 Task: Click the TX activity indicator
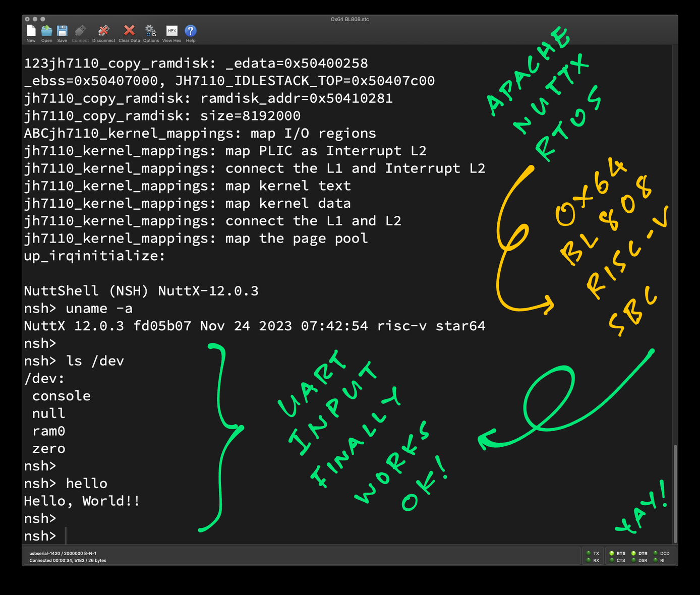click(x=589, y=553)
